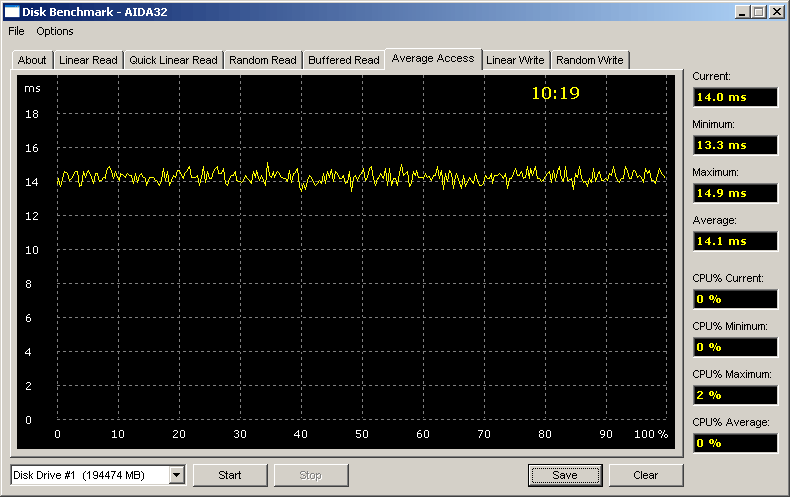Click the 10:19 elapsed time on graph

coord(556,93)
